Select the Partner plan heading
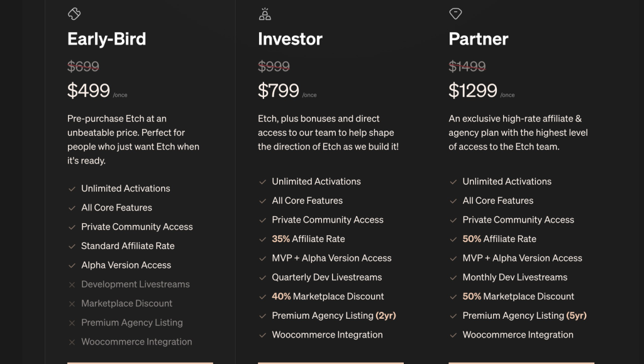 (479, 39)
